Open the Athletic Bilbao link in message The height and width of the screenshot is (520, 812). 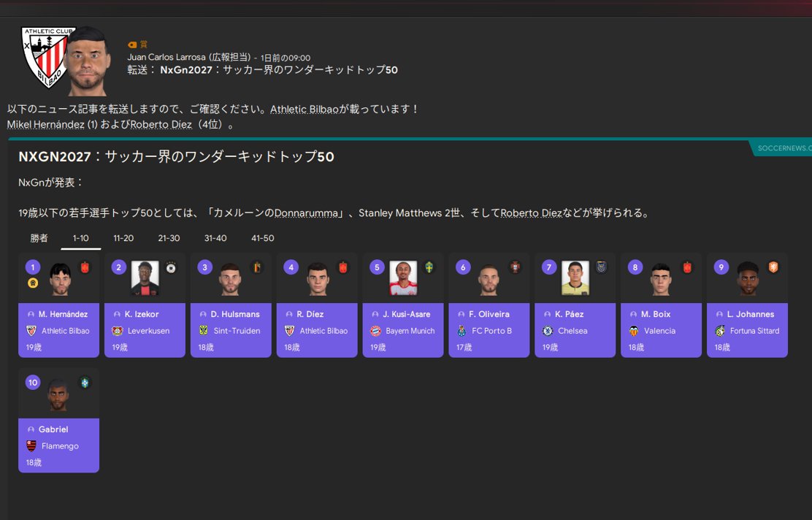coord(304,110)
